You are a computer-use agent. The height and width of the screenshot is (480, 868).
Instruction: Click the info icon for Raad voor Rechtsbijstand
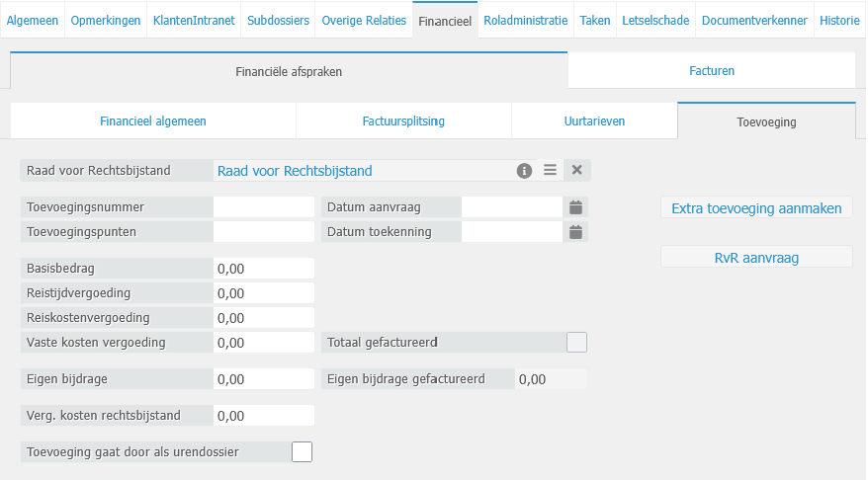pos(525,171)
